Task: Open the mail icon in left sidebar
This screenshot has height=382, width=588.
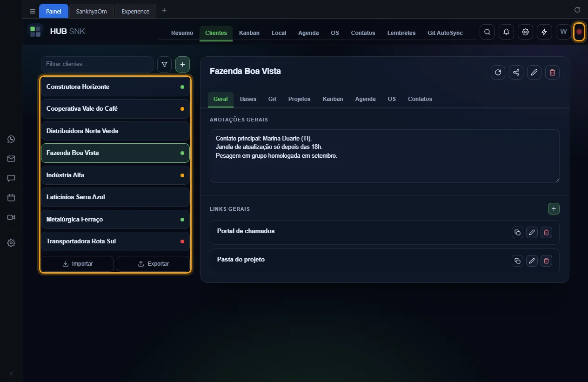Action: click(11, 159)
